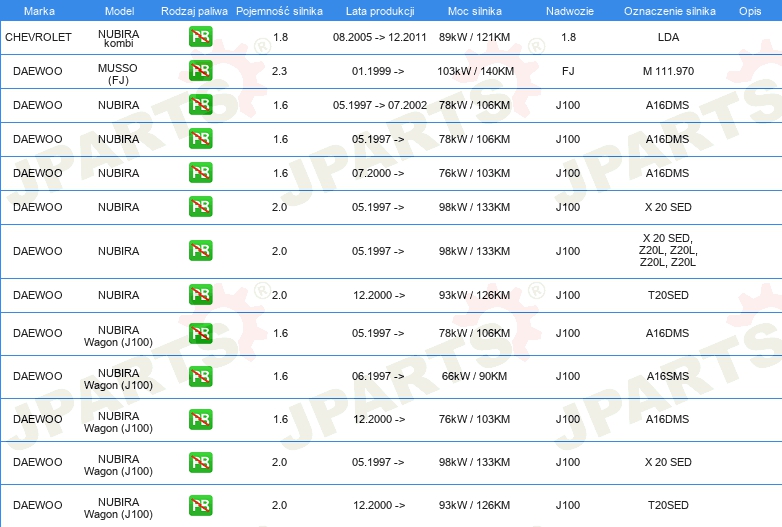Click the Rodzaj paliwa column header

[x=193, y=10]
